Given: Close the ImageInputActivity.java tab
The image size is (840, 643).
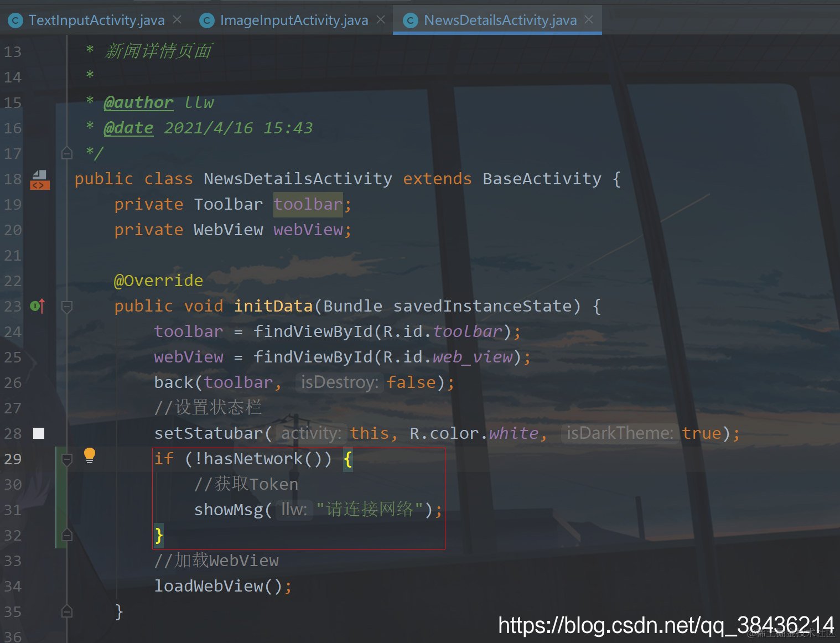Looking at the screenshot, I should click(381, 20).
